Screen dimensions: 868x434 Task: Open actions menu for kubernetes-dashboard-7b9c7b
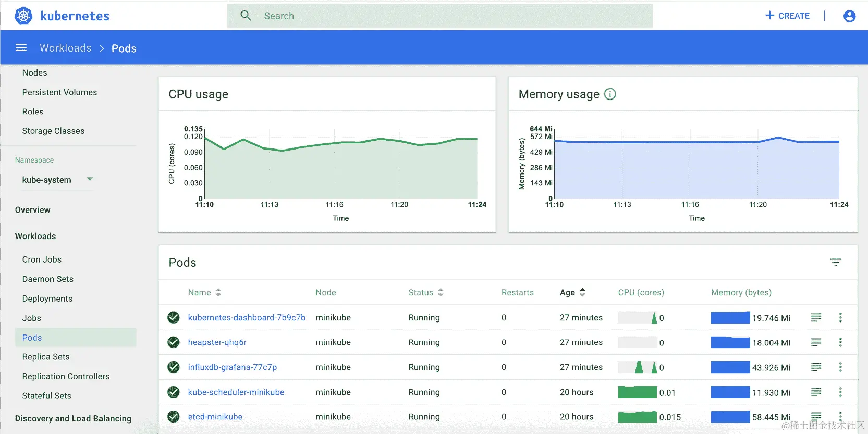840,317
